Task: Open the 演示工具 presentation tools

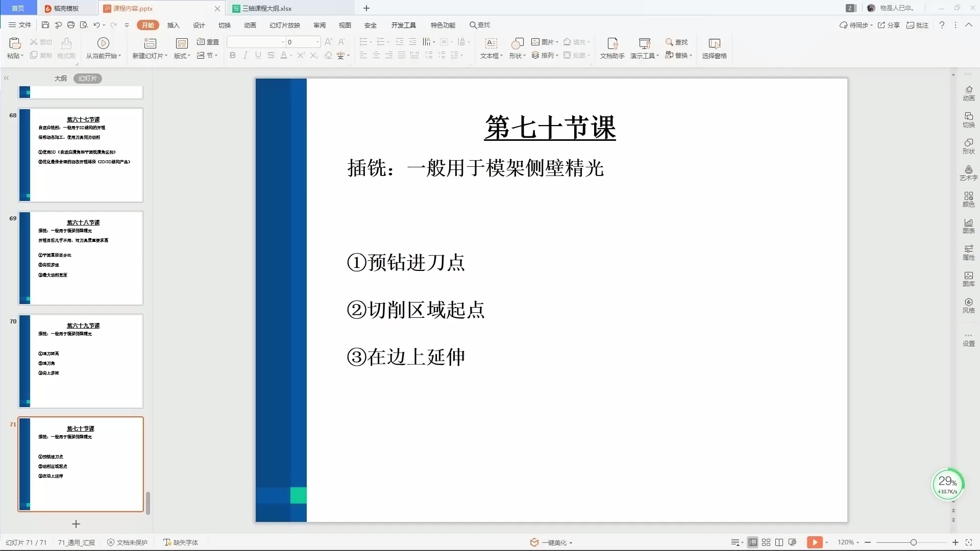Action: pos(644,48)
